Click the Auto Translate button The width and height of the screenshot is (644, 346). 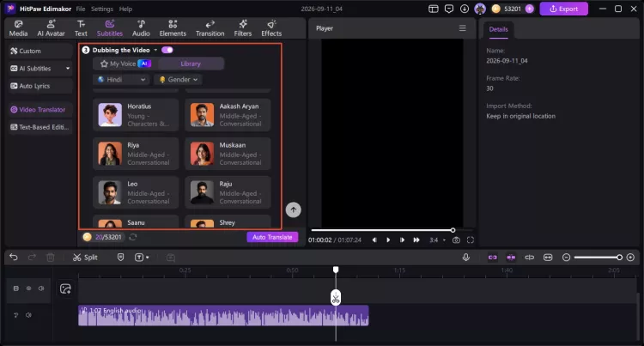(272, 237)
